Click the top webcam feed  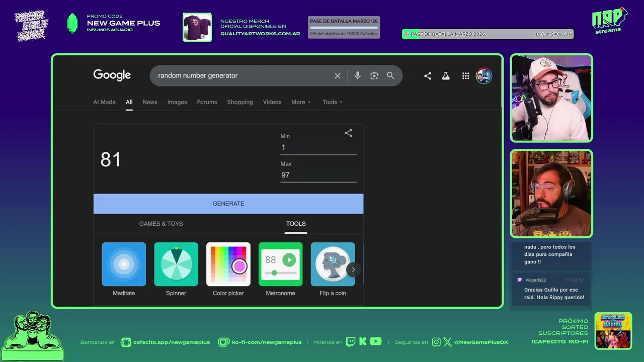pos(551,98)
